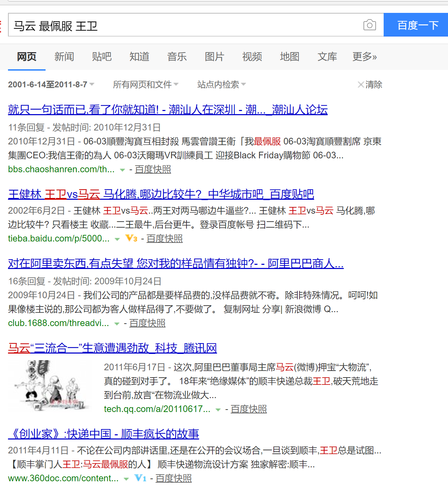448x491 pixels.
Task: Expand the arrow beside tech.qq.com URL
Action: 218,410
